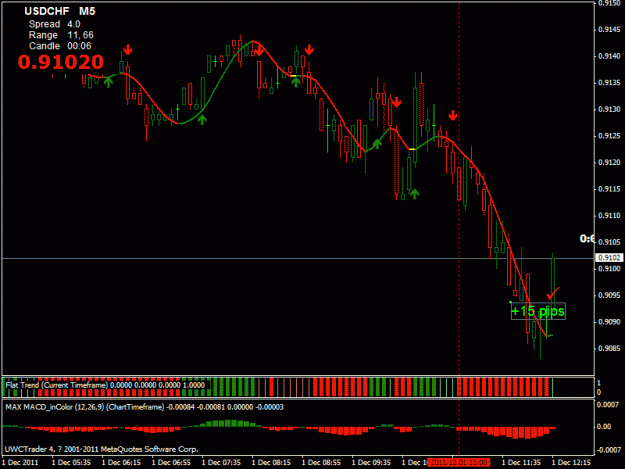
Task: Click the -0.0007 MACD scale label
Action: (608, 450)
